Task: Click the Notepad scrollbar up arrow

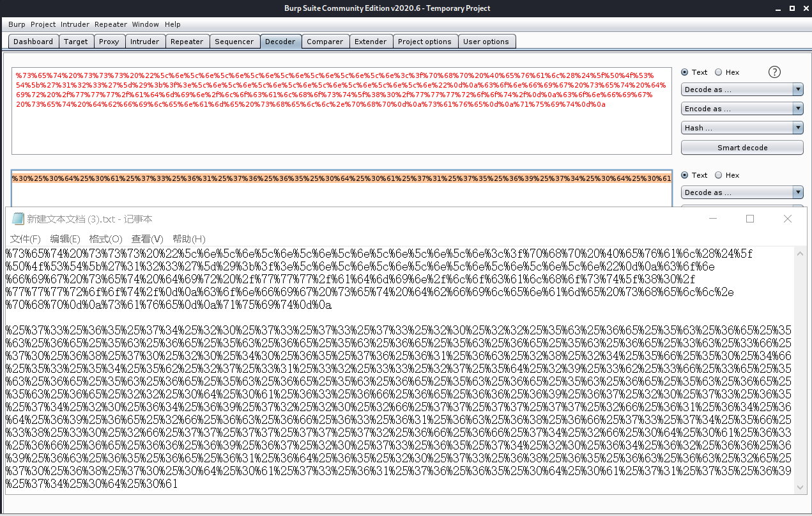Action: pyautogui.click(x=800, y=254)
